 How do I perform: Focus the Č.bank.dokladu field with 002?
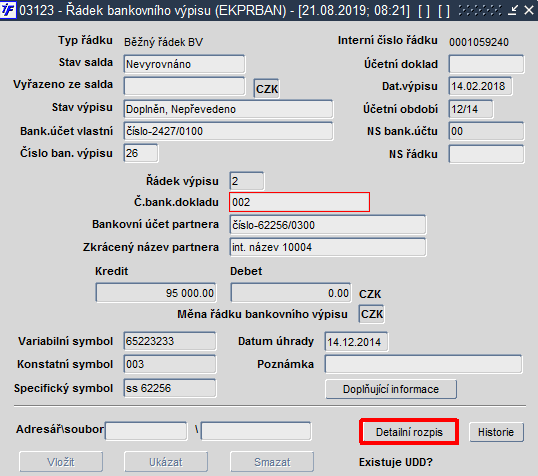point(299,202)
